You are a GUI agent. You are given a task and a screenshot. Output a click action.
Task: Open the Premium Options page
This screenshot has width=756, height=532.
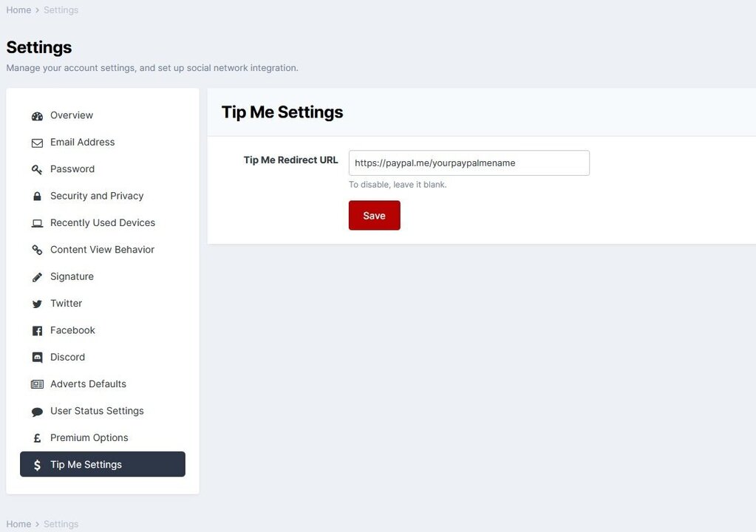pyautogui.click(x=89, y=437)
